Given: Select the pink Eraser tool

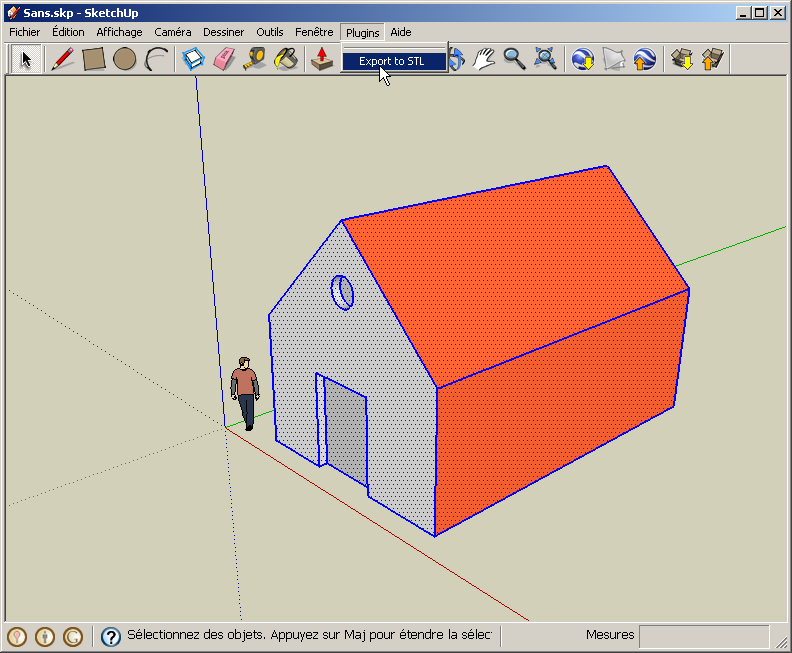Looking at the screenshot, I should coord(224,59).
